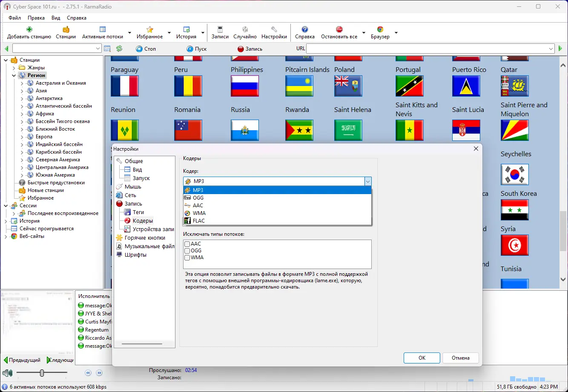Open the Правка menu
568x392 pixels.
tap(36, 18)
